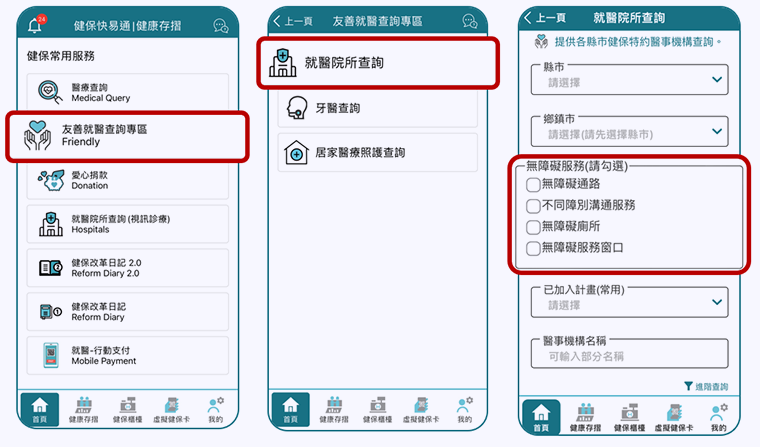
Task: Open 健保櫃檯 tab in middle phone bottom bar
Action: (378, 410)
